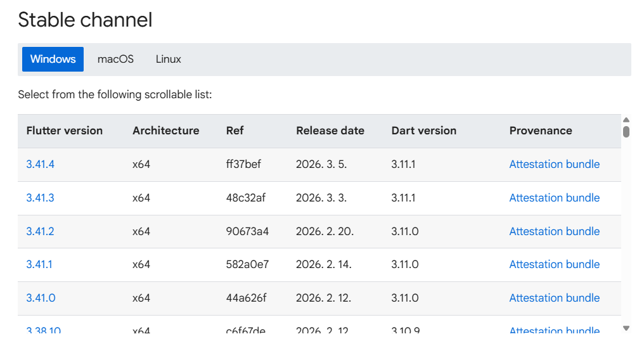The width and height of the screenshot is (644, 346).
Task: Open Attestation bundle for 3.41.1
Action: click(x=554, y=264)
